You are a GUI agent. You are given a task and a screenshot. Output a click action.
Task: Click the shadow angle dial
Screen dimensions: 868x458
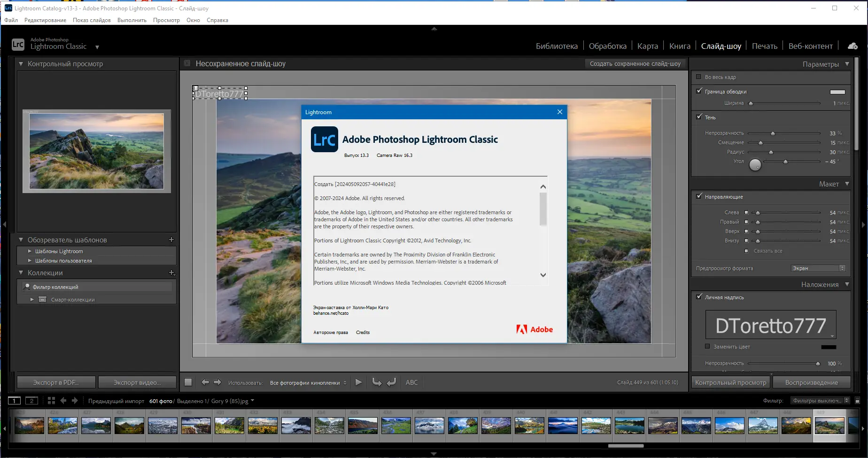click(x=755, y=165)
